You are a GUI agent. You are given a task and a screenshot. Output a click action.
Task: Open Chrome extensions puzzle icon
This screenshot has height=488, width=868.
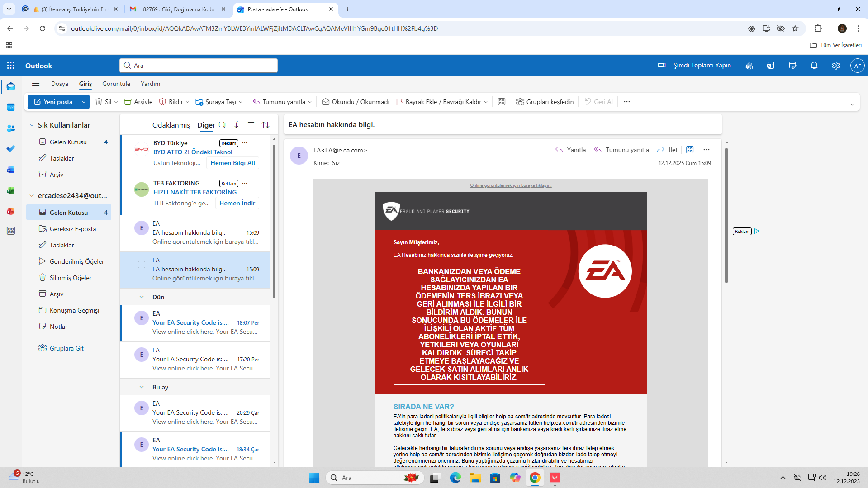point(818,28)
